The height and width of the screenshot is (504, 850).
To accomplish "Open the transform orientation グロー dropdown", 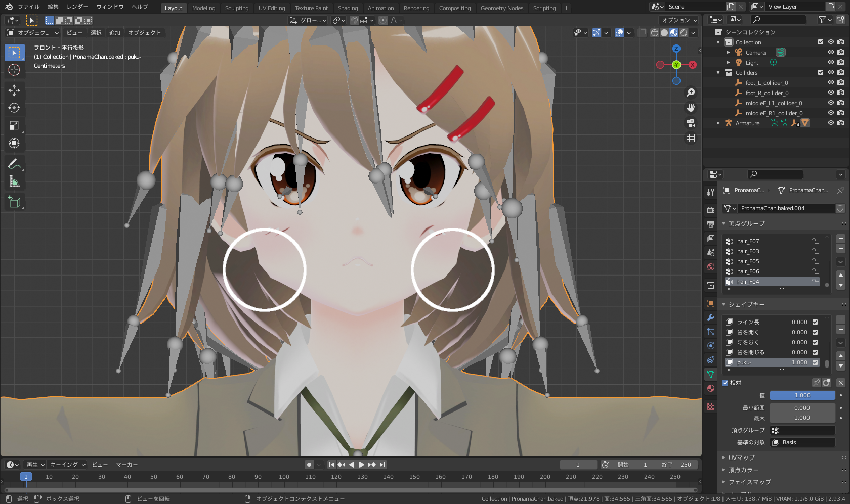I will pyautogui.click(x=309, y=20).
